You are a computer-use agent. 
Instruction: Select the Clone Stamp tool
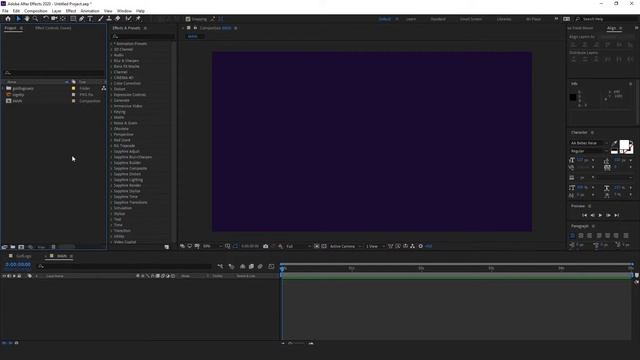(109, 19)
